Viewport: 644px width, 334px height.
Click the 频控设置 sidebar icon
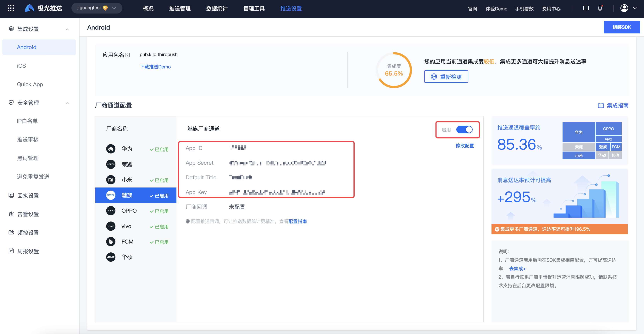(x=11, y=232)
